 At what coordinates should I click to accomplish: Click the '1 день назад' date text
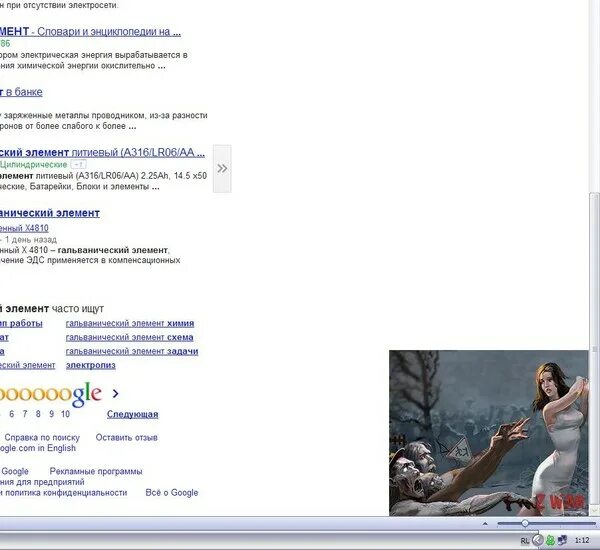pos(31,240)
